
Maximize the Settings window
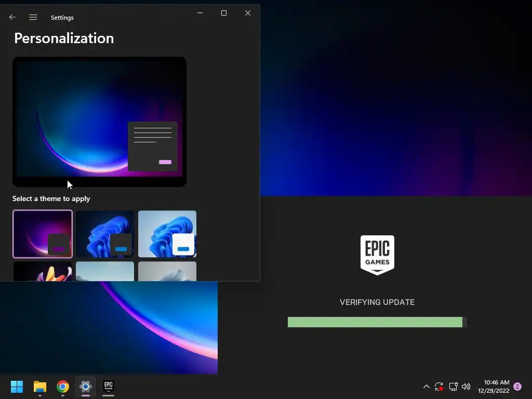224,13
